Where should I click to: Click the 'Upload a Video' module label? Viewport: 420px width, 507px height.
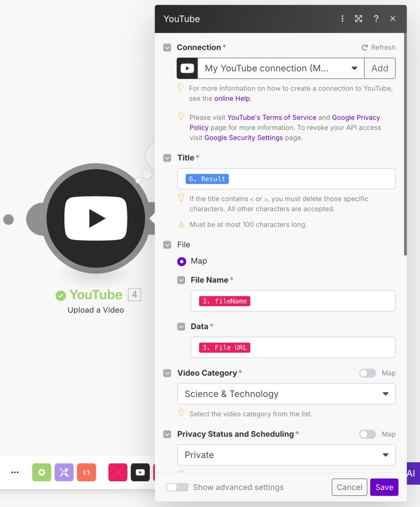[96, 310]
